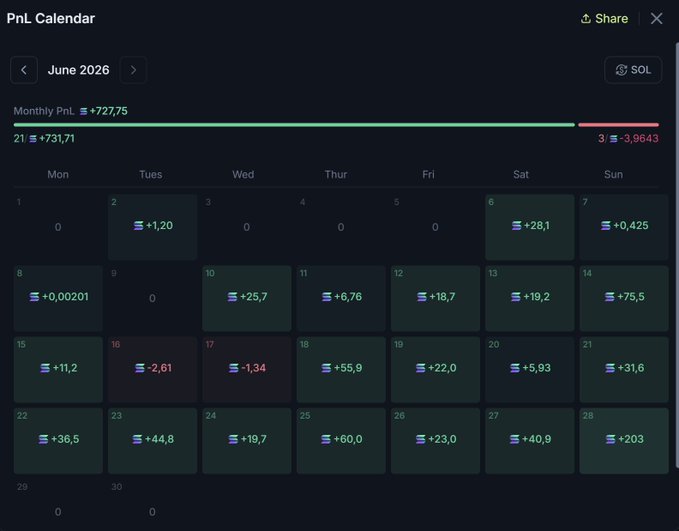Click the empty June 3 day cell
679x531 pixels.
click(247, 227)
